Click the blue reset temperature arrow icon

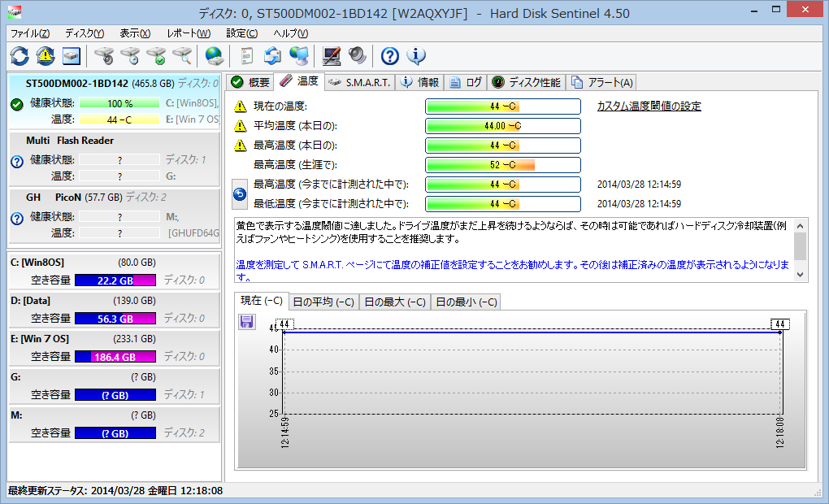click(x=240, y=194)
